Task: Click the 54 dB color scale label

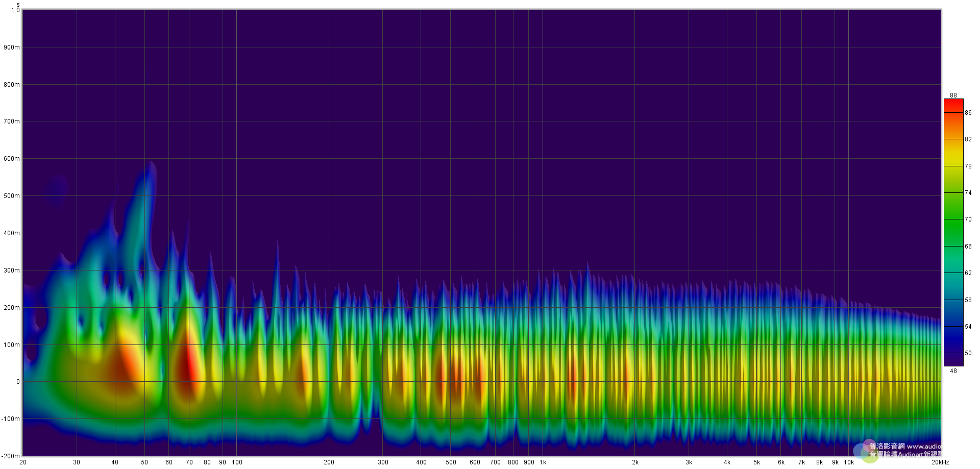Action: [x=968, y=327]
